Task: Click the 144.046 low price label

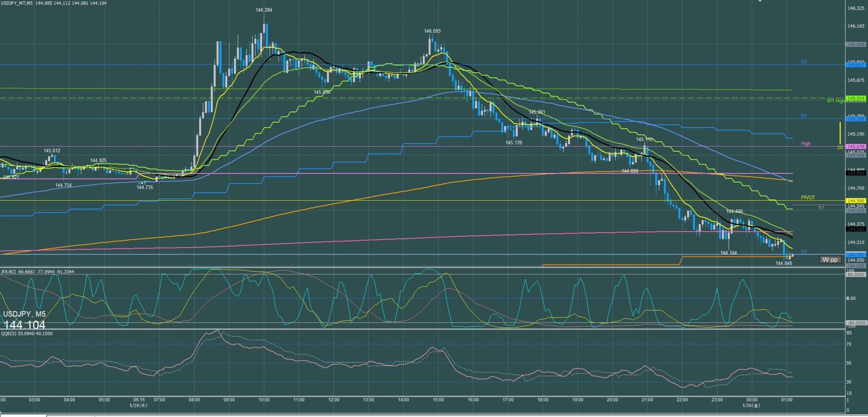Action: [x=784, y=263]
